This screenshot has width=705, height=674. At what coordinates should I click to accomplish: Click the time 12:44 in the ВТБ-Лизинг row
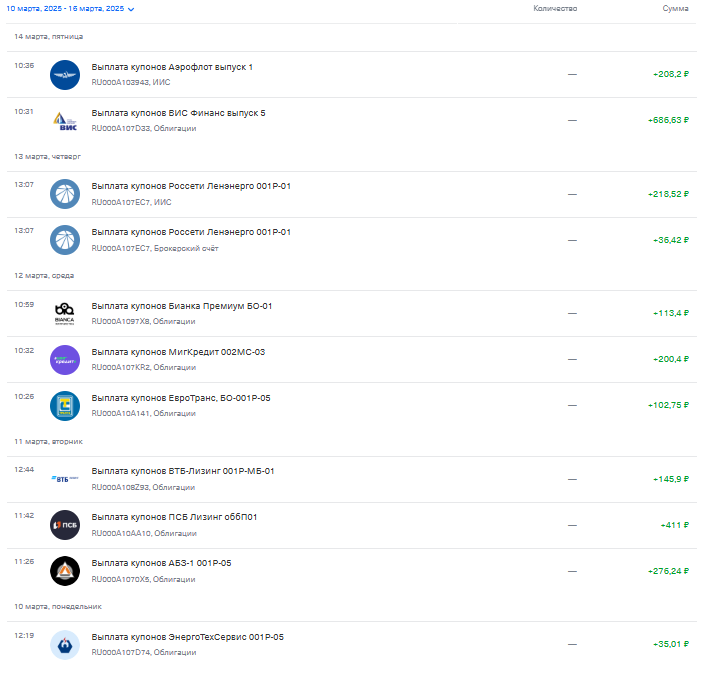click(x=24, y=470)
